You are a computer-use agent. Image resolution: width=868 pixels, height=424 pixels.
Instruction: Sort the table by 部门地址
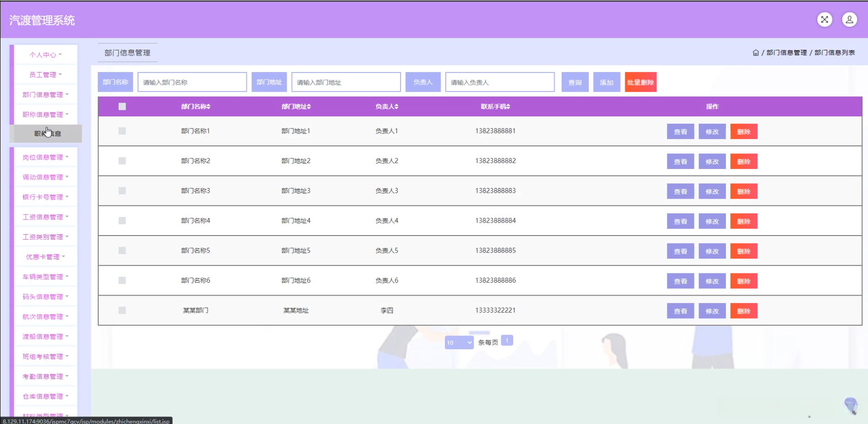click(296, 107)
